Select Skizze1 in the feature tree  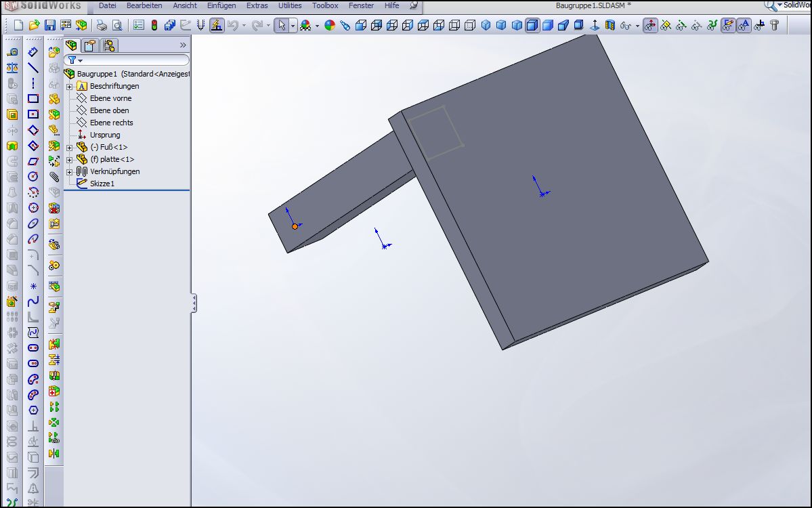click(102, 184)
